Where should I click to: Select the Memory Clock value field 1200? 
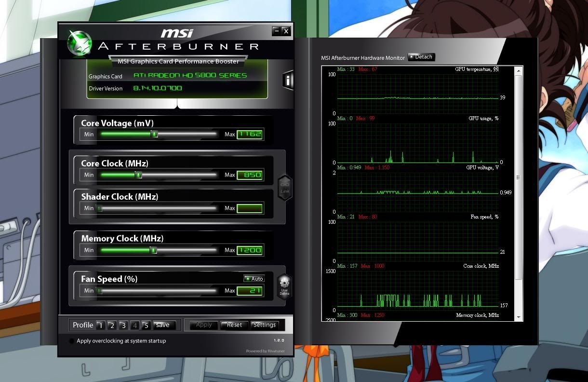250,250
